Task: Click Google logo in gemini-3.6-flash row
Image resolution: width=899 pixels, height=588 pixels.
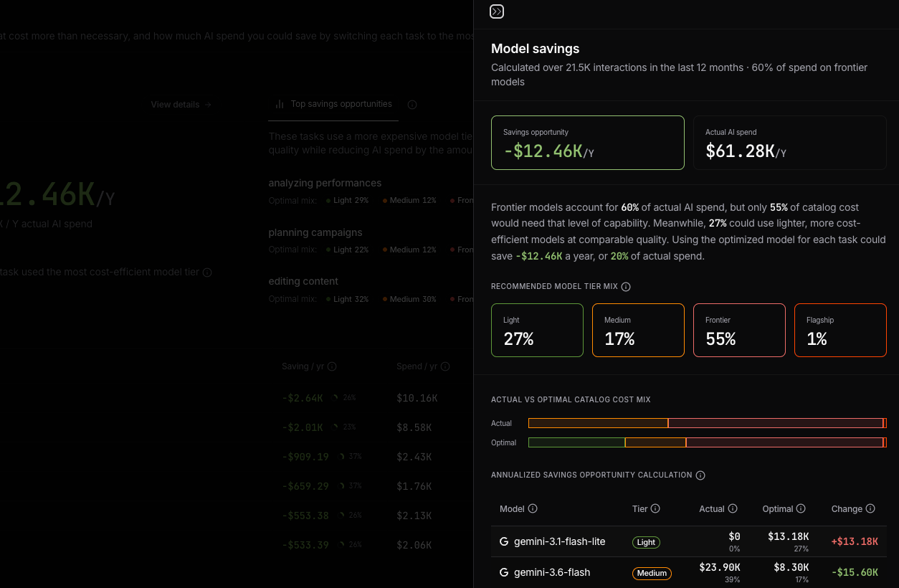Action: coord(504,572)
